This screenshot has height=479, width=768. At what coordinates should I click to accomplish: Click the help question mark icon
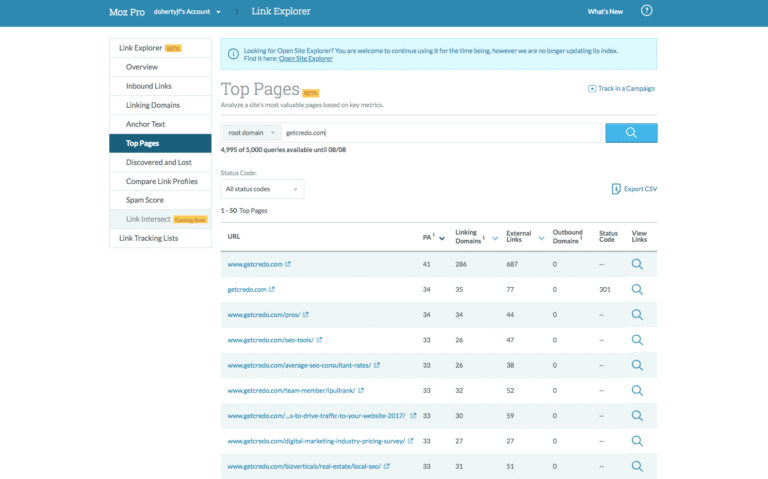pyautogui.click(x=647, y=10)
